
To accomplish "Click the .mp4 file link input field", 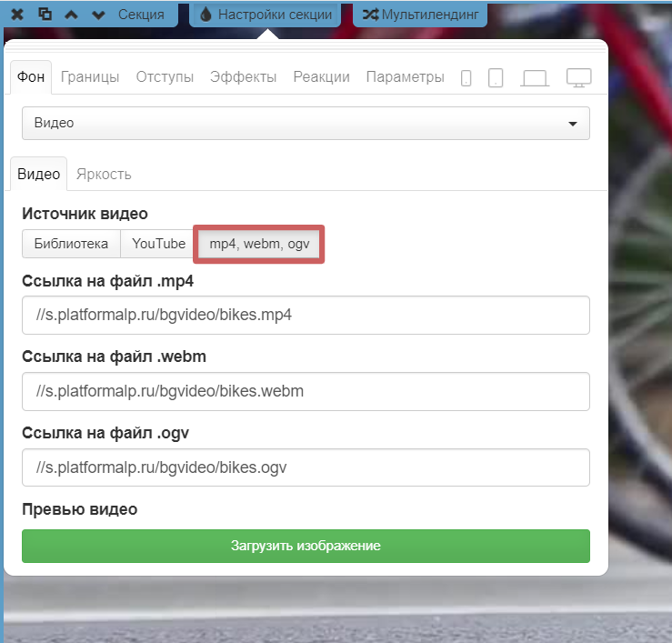I will [306, 315].
